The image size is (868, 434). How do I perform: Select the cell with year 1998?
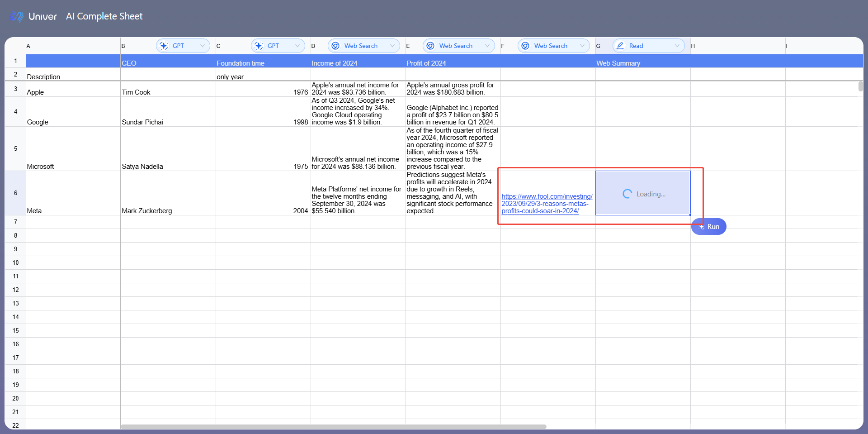(263, 112)
